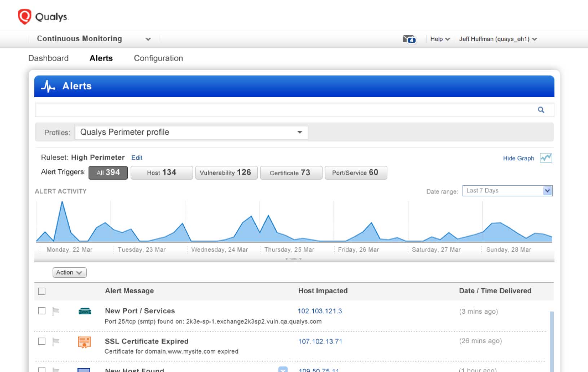Flag the New Port/Services alert
Viewport: 588px width, 372px height.
click(57, 311)
